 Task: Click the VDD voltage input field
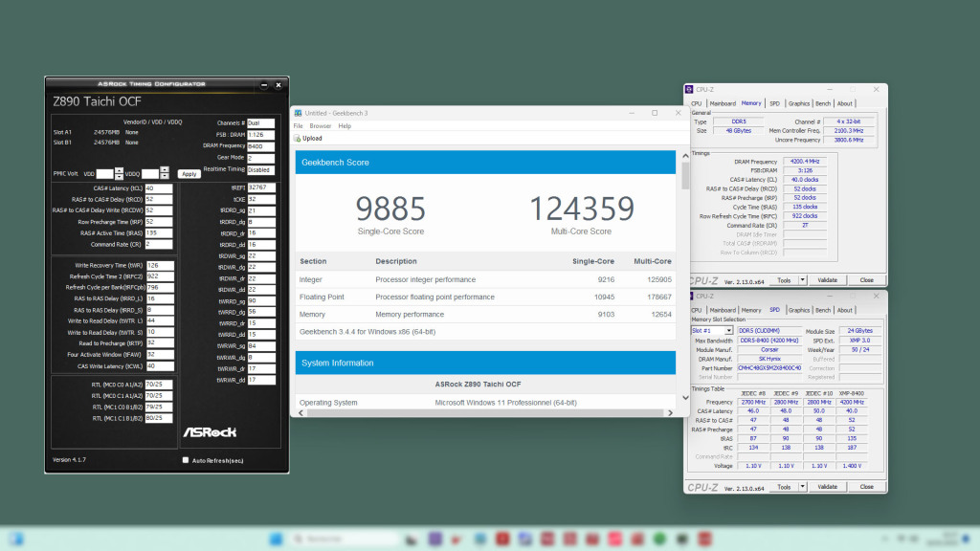point(105,174)
